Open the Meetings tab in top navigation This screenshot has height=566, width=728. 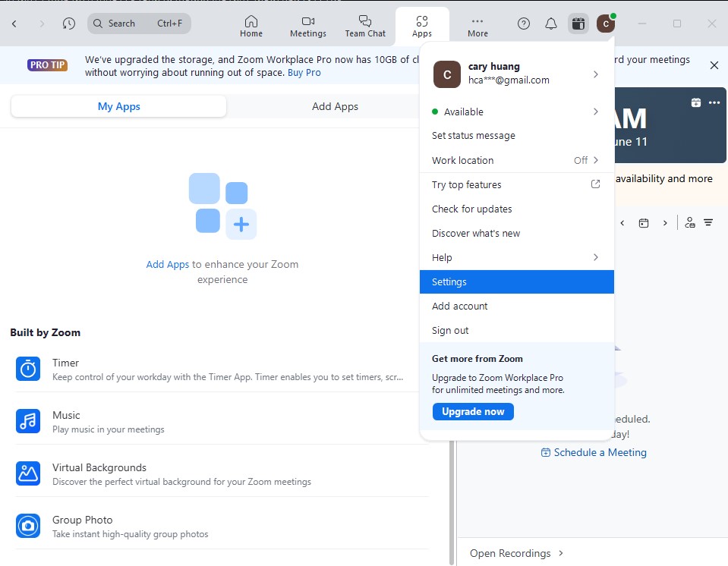(307, 26)
